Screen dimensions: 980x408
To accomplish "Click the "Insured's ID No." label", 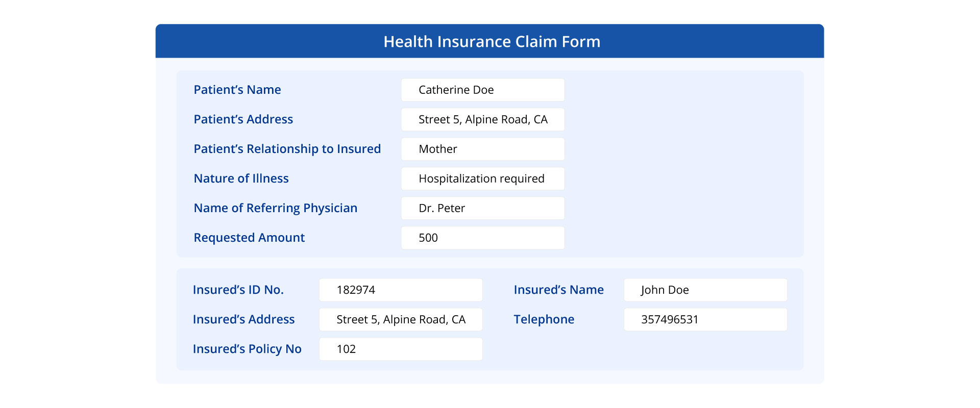I will pos(238,290).
